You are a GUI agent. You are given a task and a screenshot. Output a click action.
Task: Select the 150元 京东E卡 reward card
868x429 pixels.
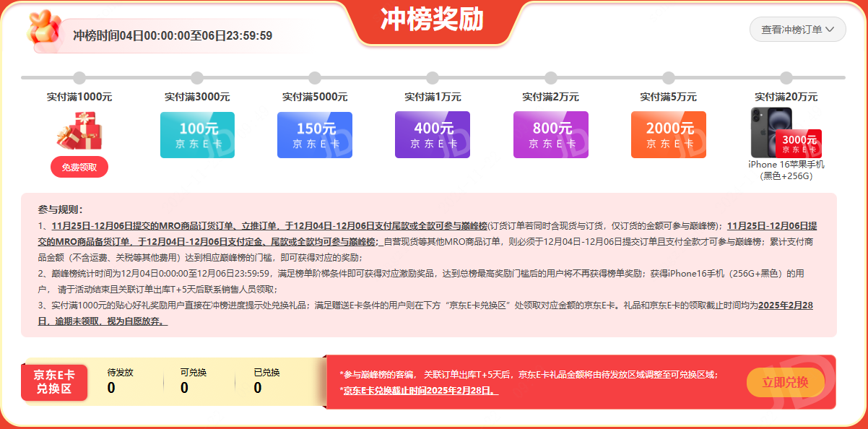[315, 135]
